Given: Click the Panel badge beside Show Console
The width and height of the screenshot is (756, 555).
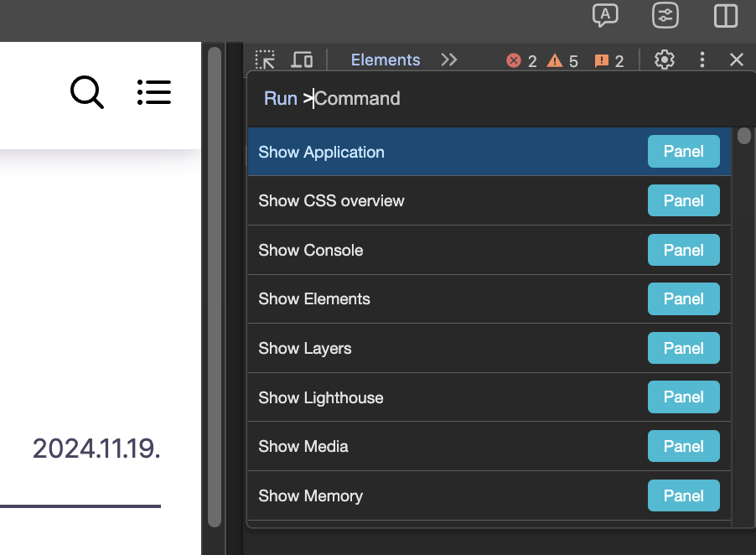Looking at the screenshot, I should click(x=684, y=250).
